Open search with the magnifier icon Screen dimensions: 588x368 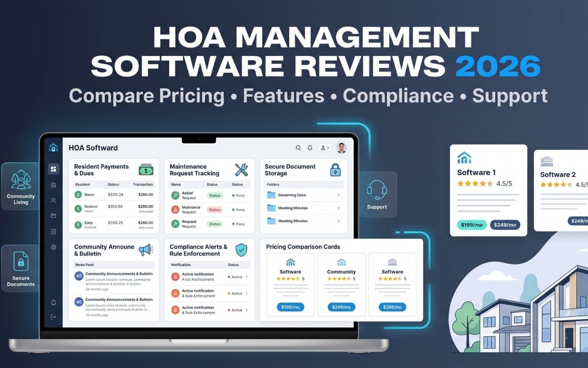click(x=298, y=148)
